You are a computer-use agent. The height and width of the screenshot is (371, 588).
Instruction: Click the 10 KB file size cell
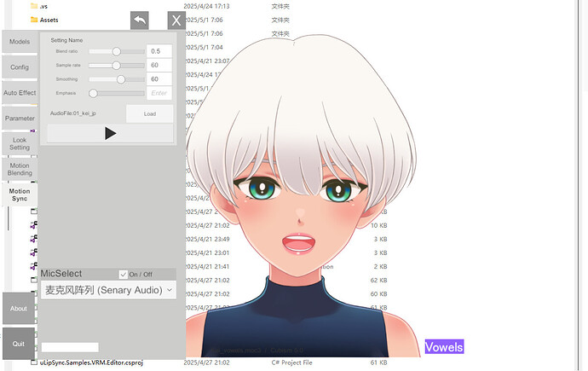pyautogui.click(x=378, y=225)
